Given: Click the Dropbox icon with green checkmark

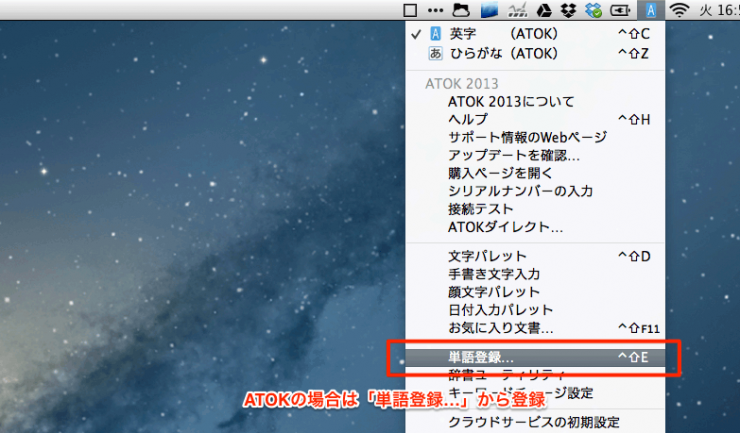Looking at the screenshot, I should [x=594, y=10].
